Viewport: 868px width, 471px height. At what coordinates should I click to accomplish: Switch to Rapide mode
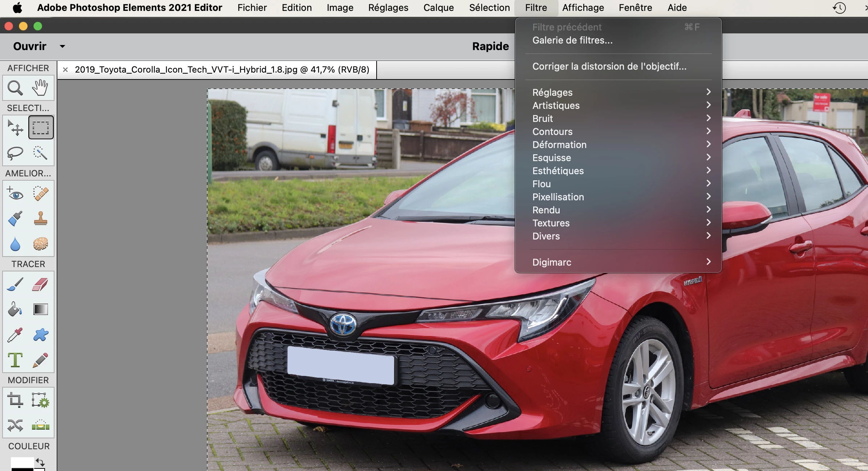tap(490, 46)
